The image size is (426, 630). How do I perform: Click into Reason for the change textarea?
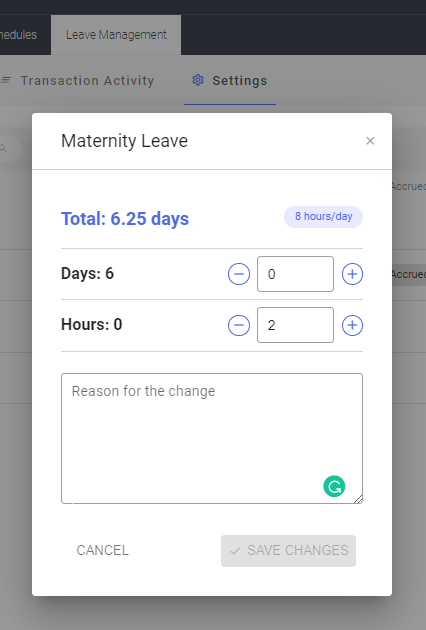tap(212, 438)
